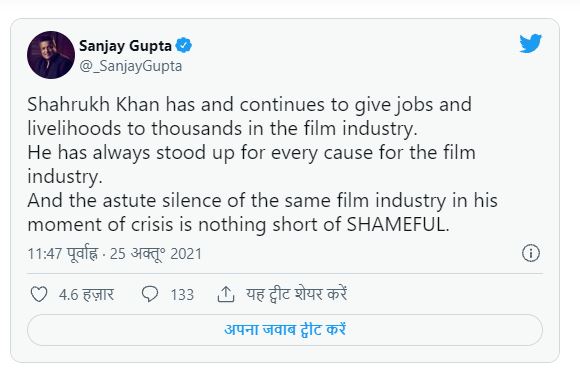Click the 4.6 हज़ार like count
The image size is (580, 369).
(86, 295)
